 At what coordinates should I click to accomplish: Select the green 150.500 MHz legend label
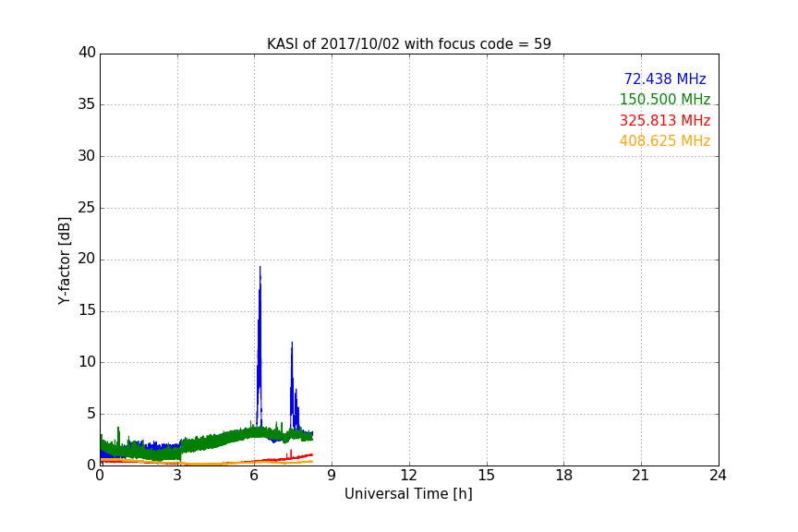click(x=665, y=99)
